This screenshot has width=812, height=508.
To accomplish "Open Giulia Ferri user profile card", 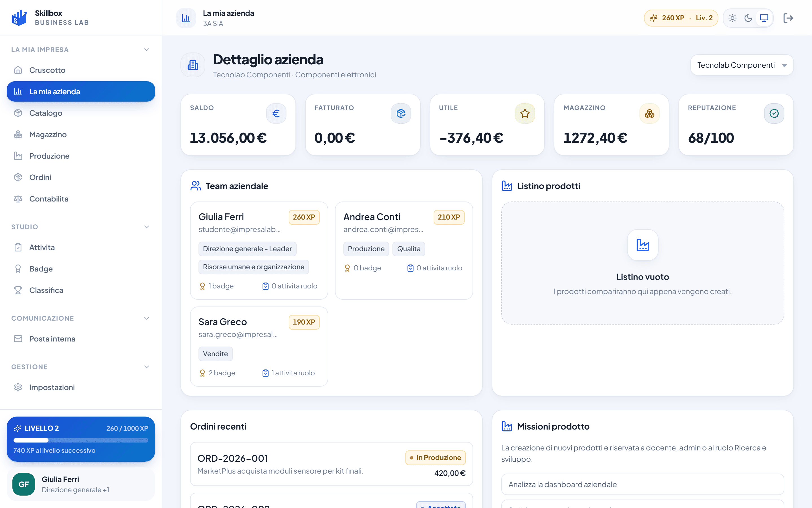I will pos(81,485).
